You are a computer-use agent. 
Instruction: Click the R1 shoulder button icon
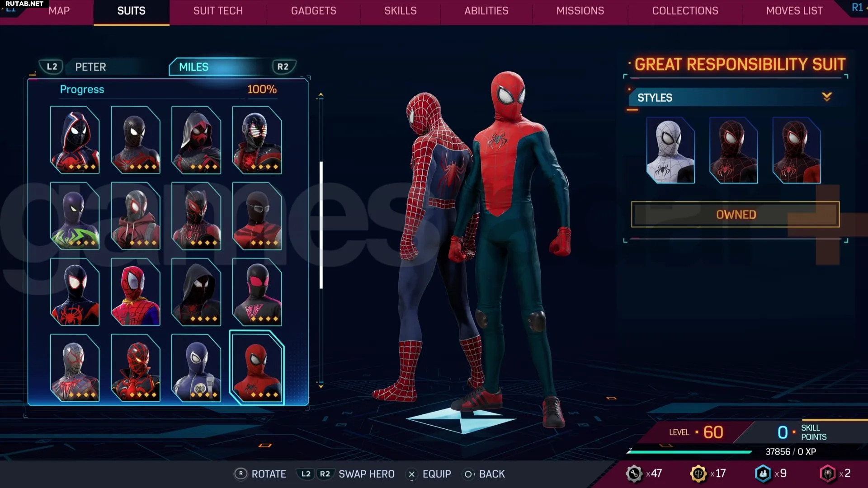(857, 7)
